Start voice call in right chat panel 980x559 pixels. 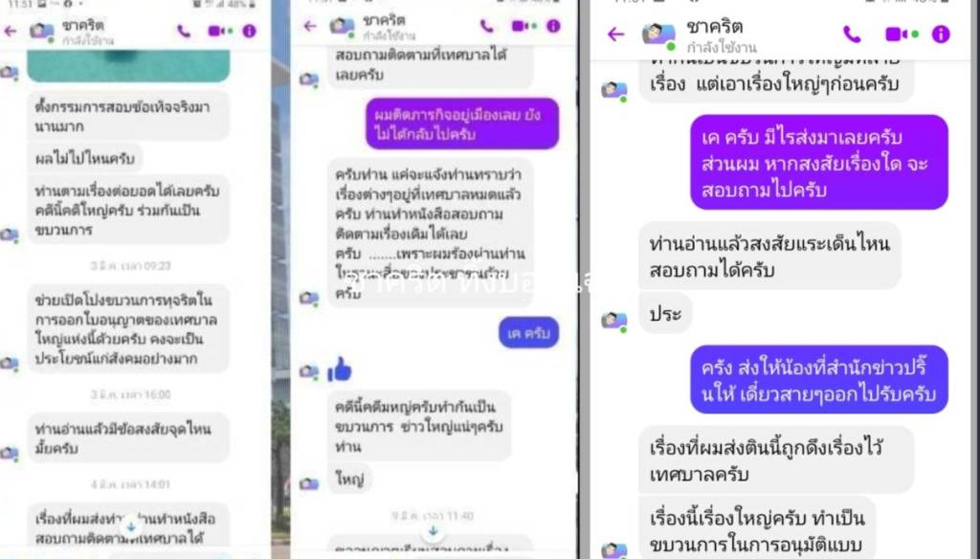point(852,34)
